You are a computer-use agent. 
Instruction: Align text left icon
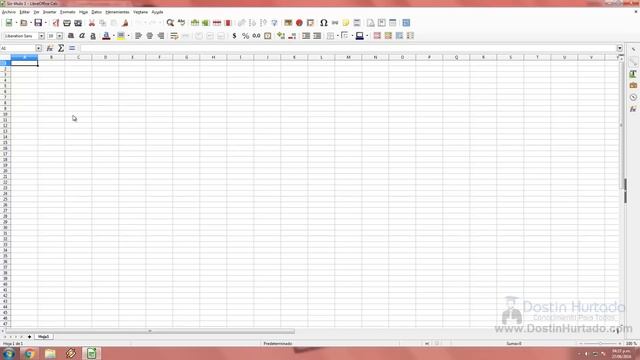[x=138, y=36]
